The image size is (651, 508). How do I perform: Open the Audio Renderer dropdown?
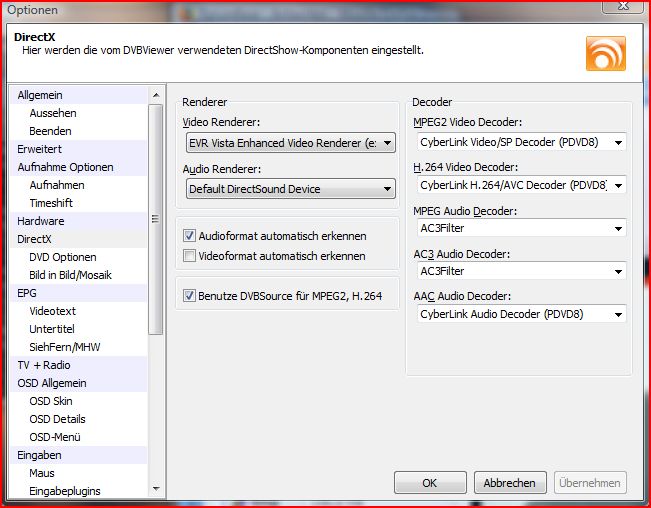tap(291, 189)
